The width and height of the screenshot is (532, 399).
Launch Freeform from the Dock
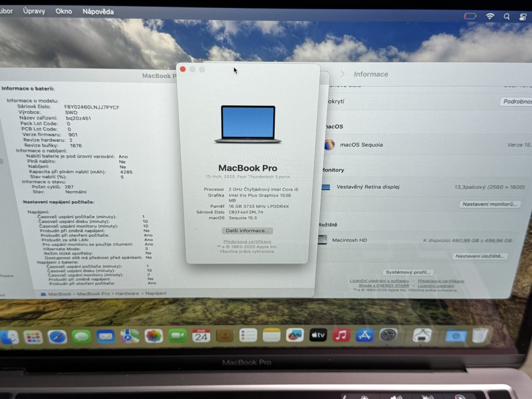pos(295,335)
